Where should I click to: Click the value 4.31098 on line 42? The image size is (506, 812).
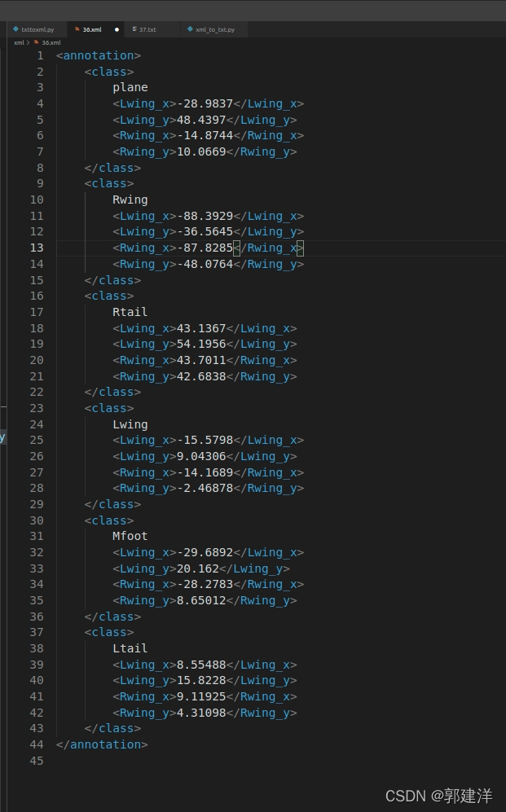201,713
